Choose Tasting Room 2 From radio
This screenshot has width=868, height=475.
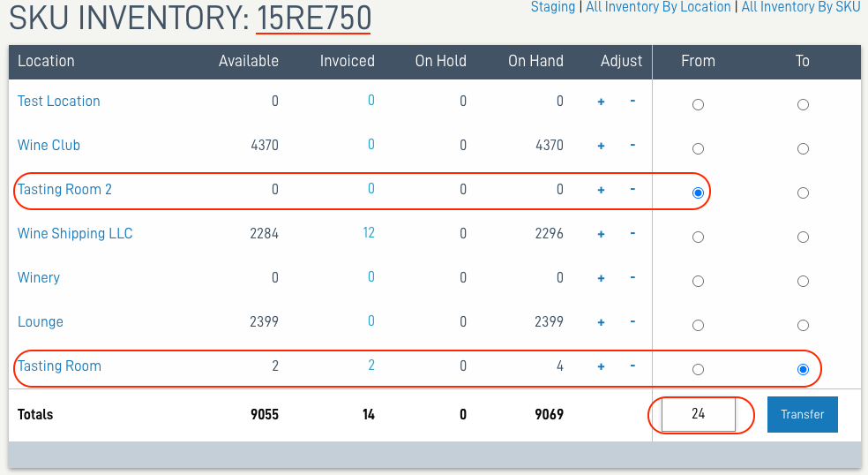698,192
